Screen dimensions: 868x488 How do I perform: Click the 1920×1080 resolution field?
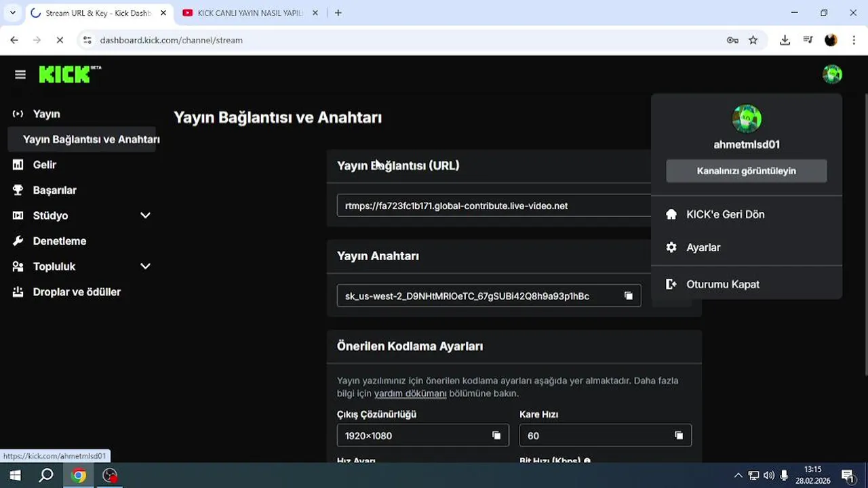click(x=422, y=436)
